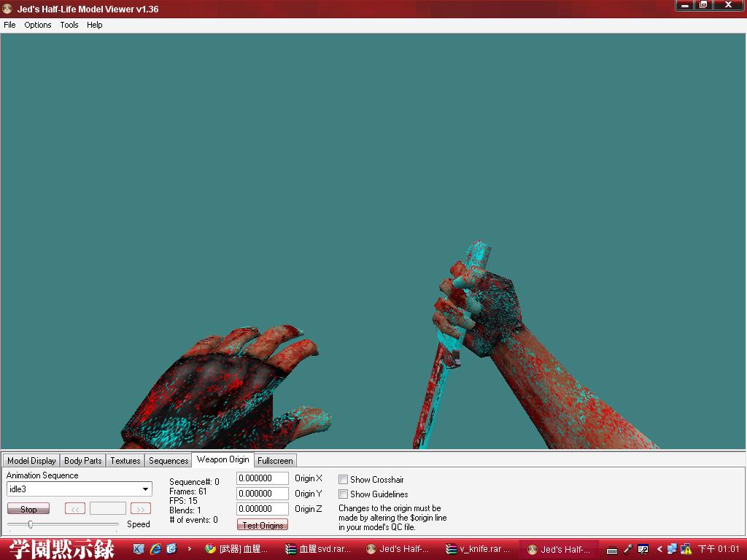
Task: Click the frame number field between arrows
Action: [108, 508]
